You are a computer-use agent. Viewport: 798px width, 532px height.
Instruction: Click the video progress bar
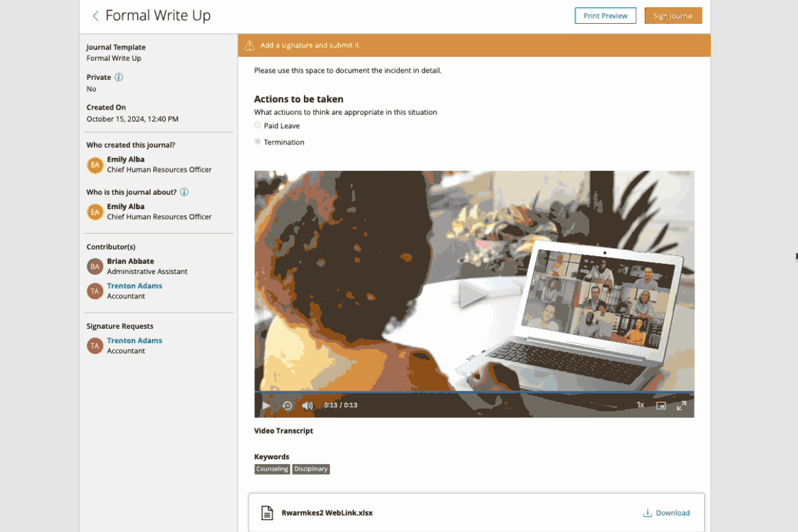(474, 392)
